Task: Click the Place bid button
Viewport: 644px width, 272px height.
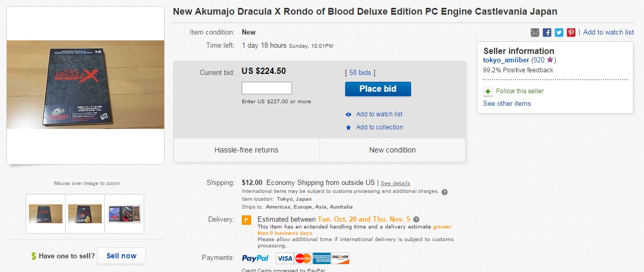Action: pyautogui.click(x=378, y=89)
